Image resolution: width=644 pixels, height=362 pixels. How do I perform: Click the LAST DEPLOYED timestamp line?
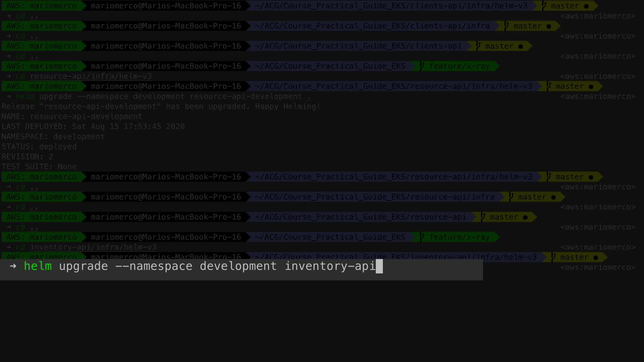93,127
